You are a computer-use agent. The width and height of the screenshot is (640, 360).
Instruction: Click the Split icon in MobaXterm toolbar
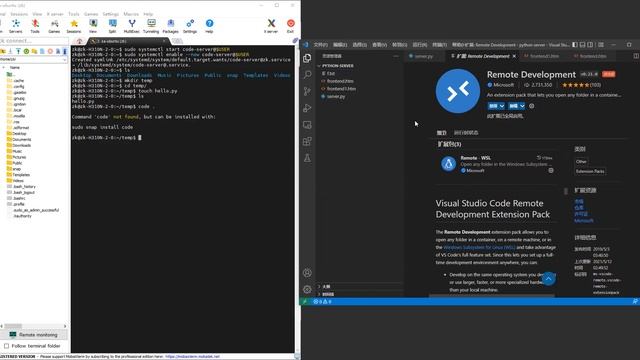pos(112,26)
